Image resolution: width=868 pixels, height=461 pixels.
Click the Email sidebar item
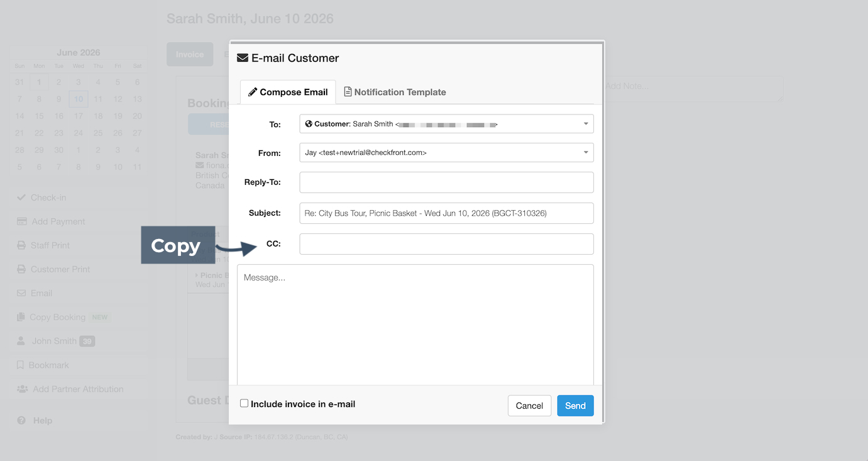point(79,293)
